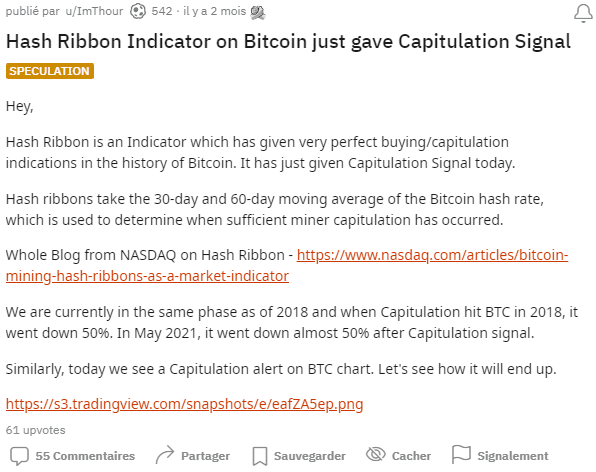The image size is (596, 472).
Task: Click the Signalement flag icon
Action: click(461, 455)
